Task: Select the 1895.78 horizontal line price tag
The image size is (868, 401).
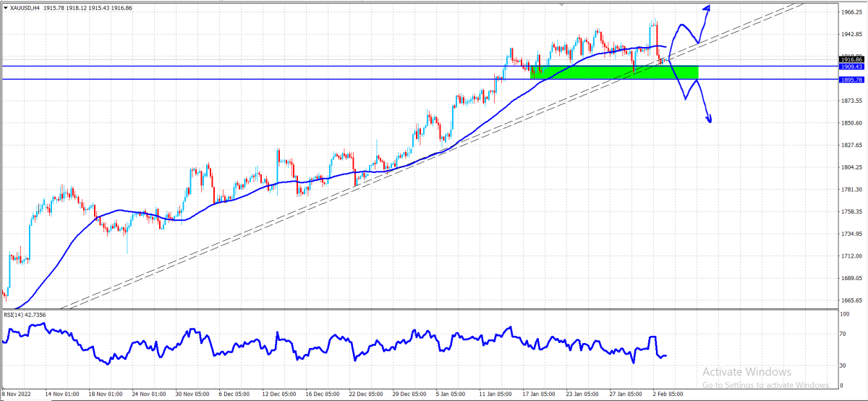Action: click(x=851, y=80)
